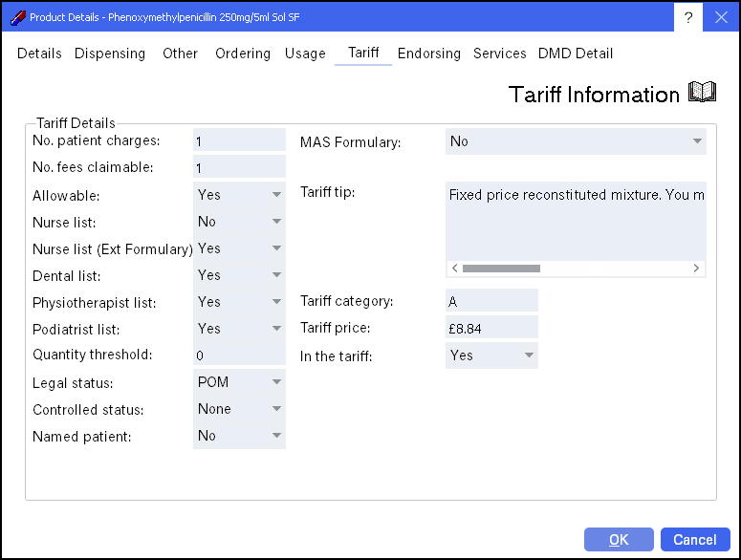
Task: Close the Product Details window
Action: (x=721, y=17)
